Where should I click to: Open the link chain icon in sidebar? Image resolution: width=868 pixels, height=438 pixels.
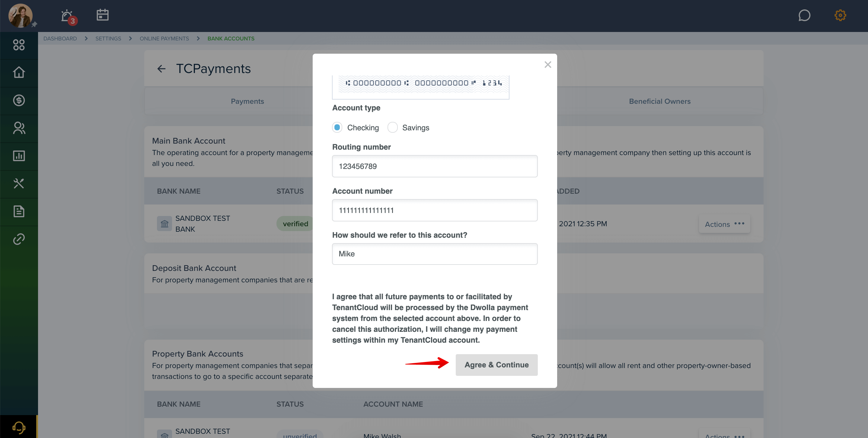point(19,239)
